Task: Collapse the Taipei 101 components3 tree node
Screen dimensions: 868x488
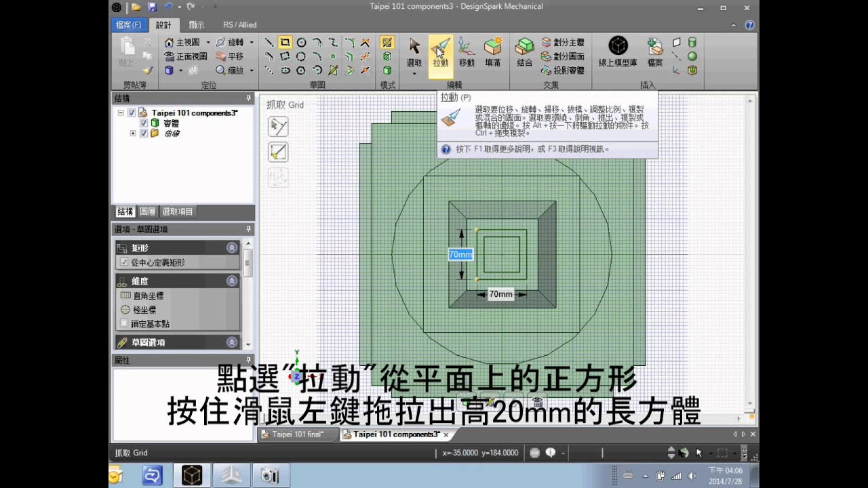Action: tap(121, 113)
